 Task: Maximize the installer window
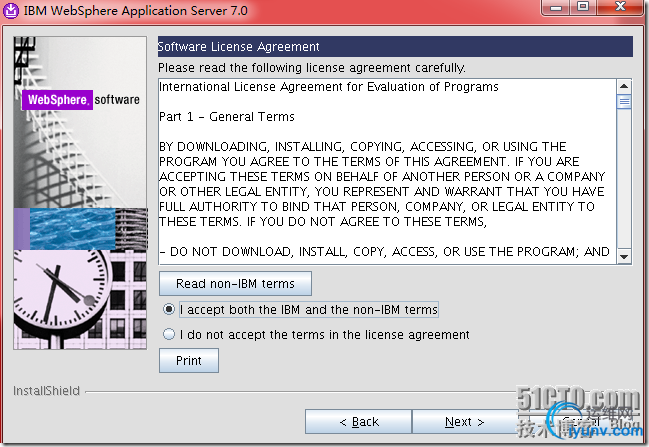583,7
